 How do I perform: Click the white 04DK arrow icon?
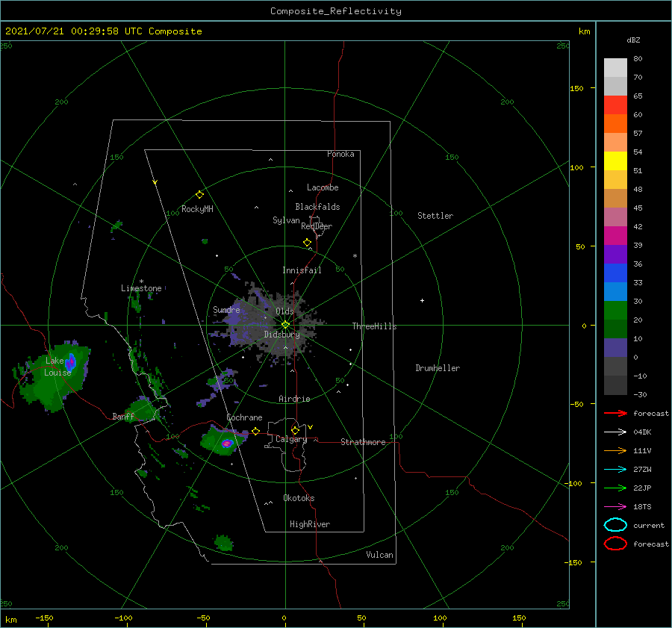click(615, 432)
